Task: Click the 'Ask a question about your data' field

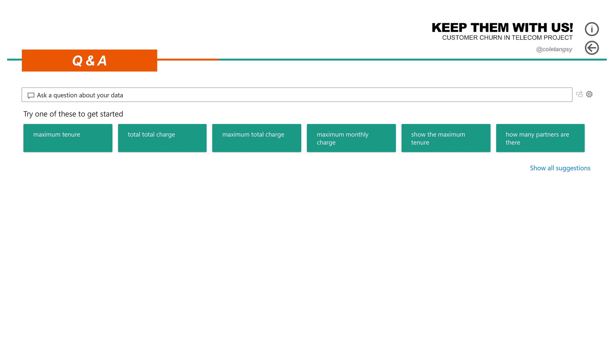Action: pyautogui.click(x=294, y=95)
